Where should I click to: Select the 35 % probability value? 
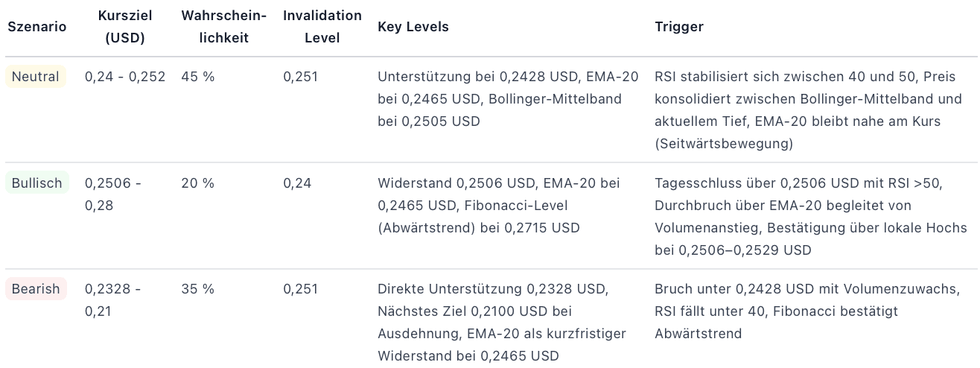pyautogui.click(x=197, y=289)
